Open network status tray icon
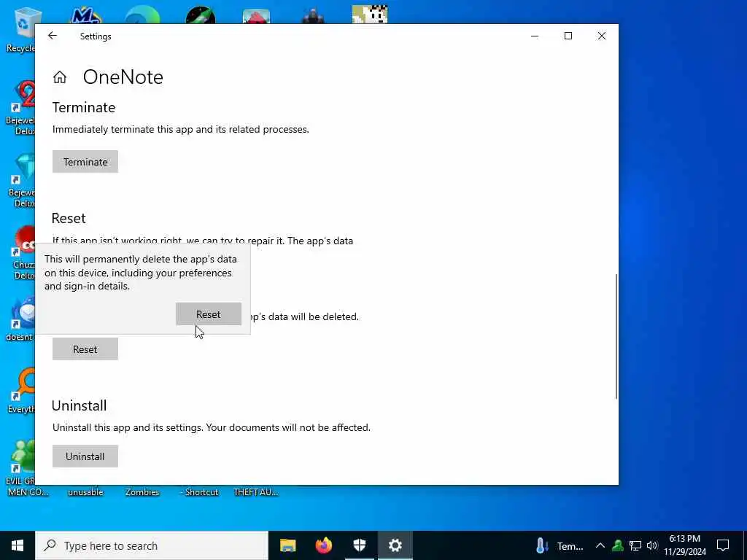This screenshot has width=747, height=560. pos(635,545)
